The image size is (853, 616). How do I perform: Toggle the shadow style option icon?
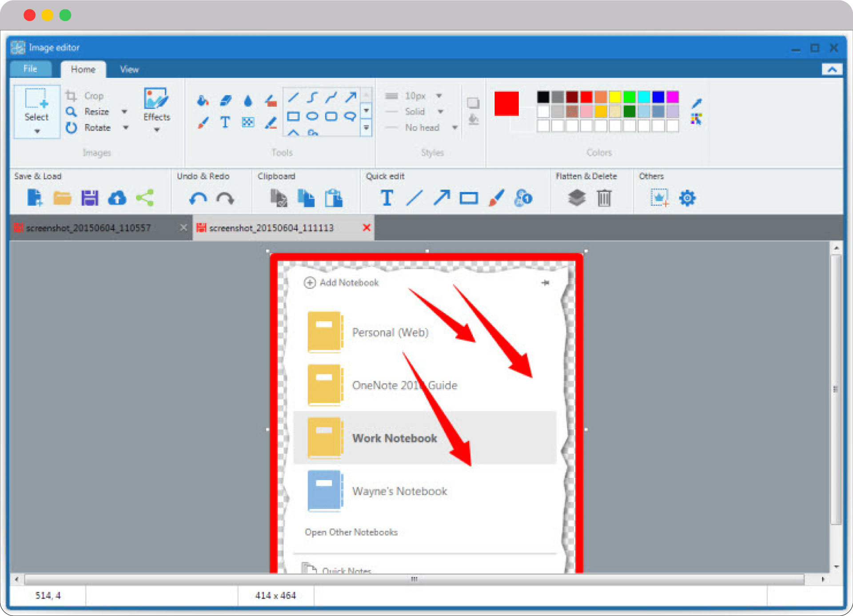pyautogui.click(x=473, y=103)
